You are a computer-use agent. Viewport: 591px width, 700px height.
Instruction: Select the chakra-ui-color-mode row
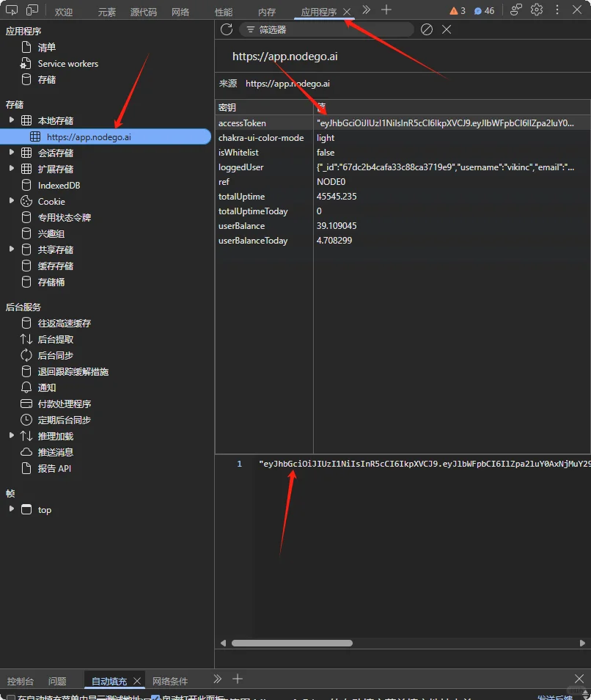coord(403,137)
